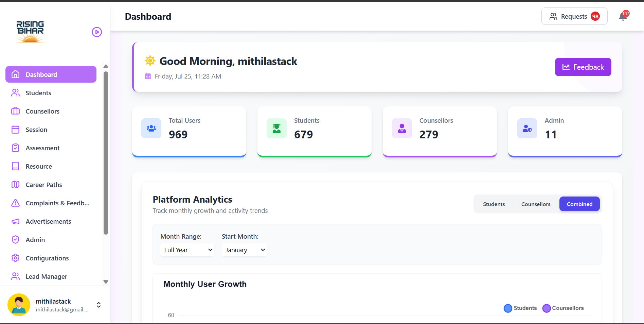Viewport: 644px width, 324px height.
Task: Go to Session page in sidebar
Action: tap(51, 130)
